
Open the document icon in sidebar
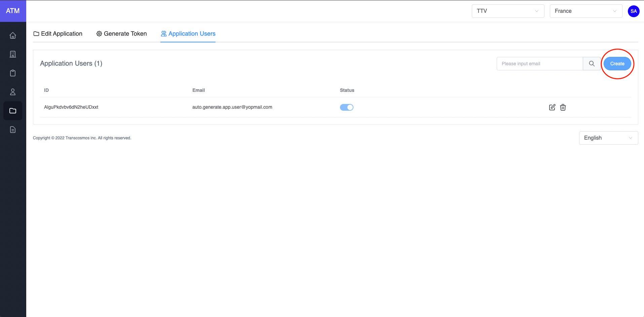13,130
